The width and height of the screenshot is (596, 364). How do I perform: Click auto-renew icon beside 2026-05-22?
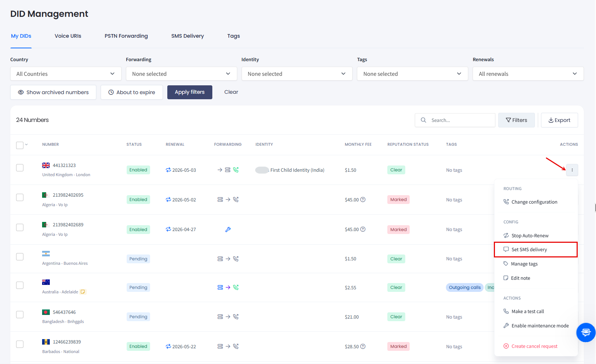[x=168, y=346]
